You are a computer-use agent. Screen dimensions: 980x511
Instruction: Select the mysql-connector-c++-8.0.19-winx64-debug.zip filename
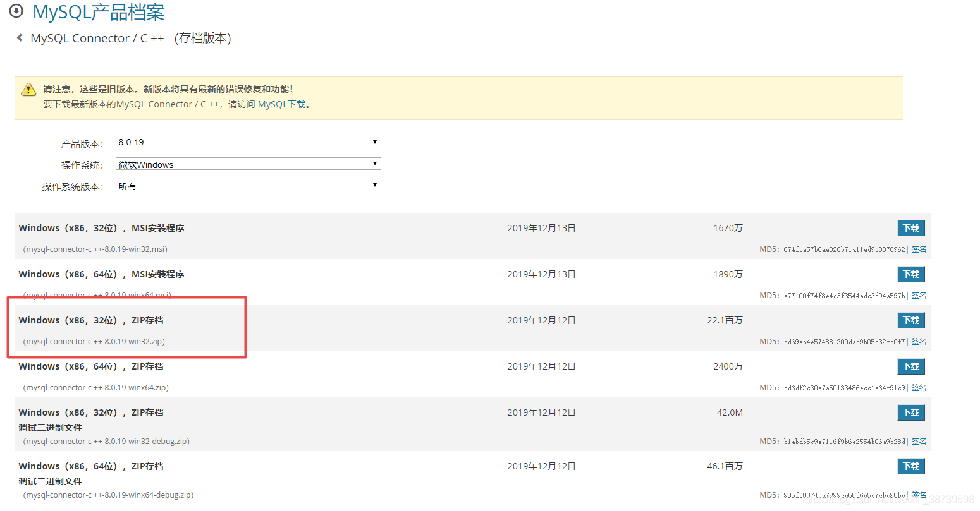point(108,495)
